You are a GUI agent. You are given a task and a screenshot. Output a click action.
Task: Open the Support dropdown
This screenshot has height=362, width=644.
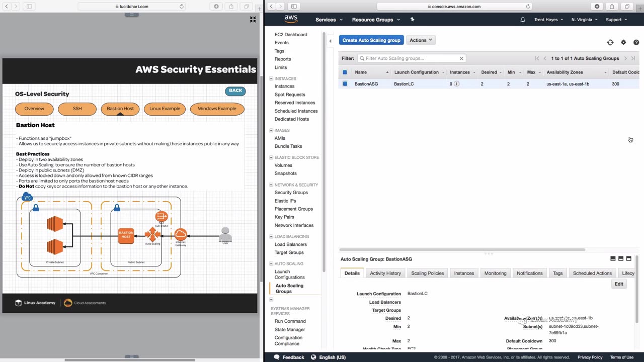pos(616,20)
